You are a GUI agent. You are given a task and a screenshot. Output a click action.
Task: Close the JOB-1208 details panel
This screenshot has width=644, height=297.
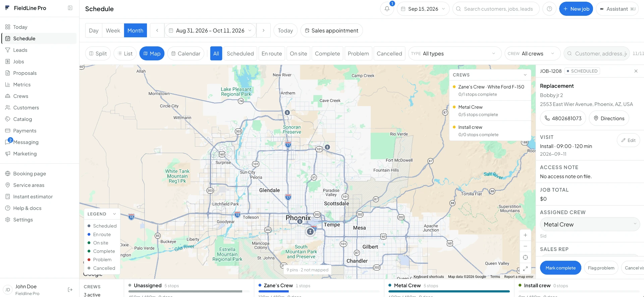tap(636, 71)
